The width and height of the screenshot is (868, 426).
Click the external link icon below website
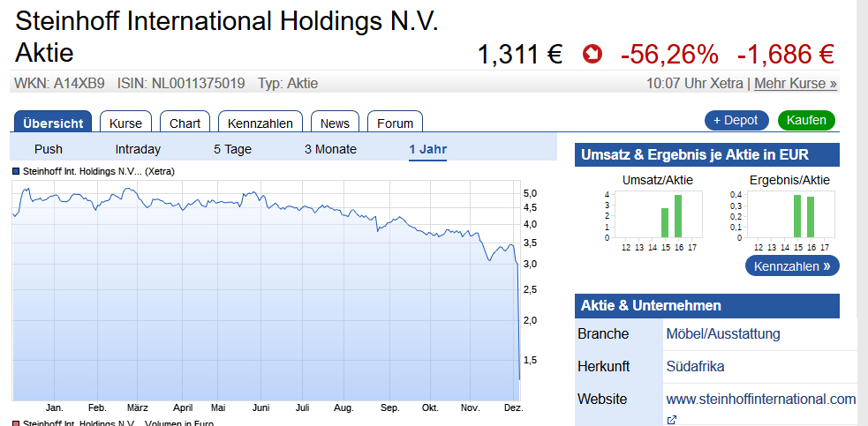click(671, 420)
